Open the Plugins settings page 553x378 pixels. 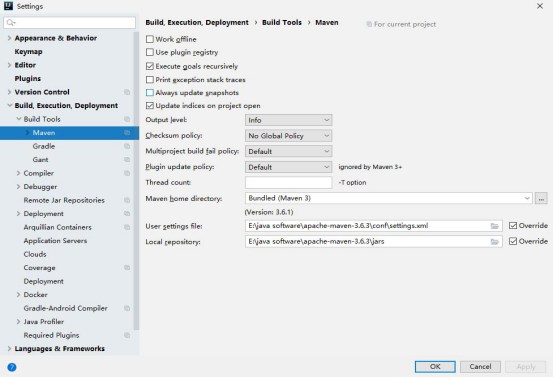click(28, 78)
